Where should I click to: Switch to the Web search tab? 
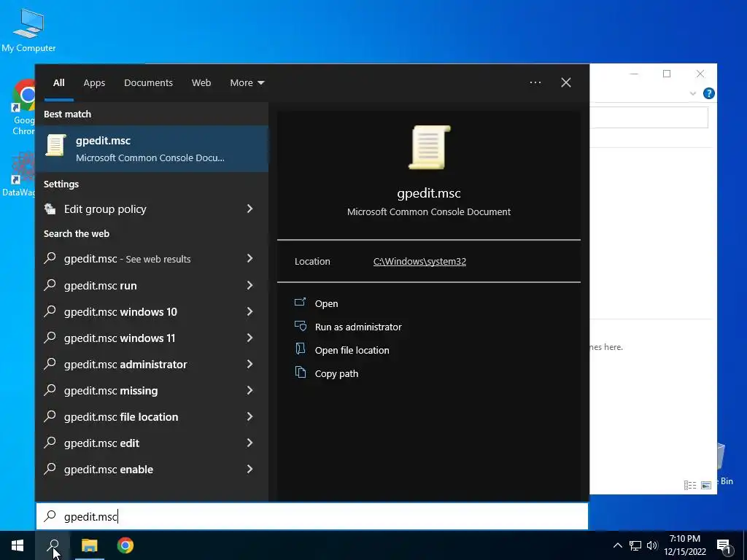point(201,82)
